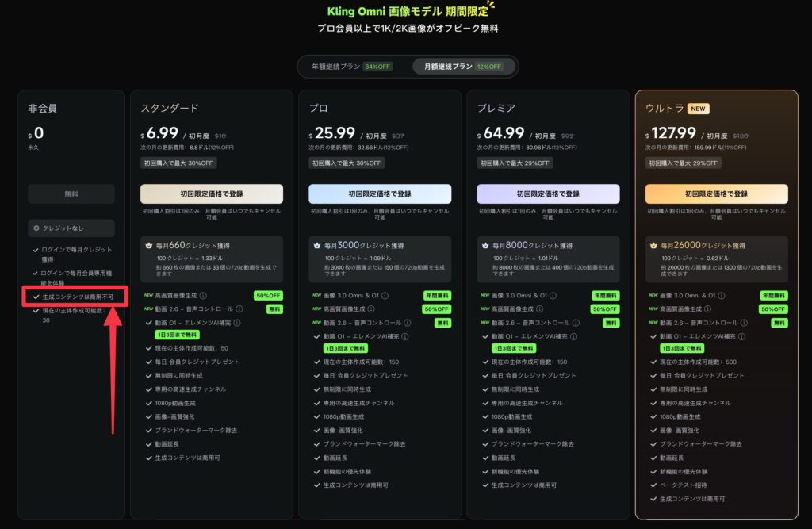Click the 年間無料 badge in the Pro plan
Image resolution: width=812 pixels, height=529 pixels.
click(436, 296)
